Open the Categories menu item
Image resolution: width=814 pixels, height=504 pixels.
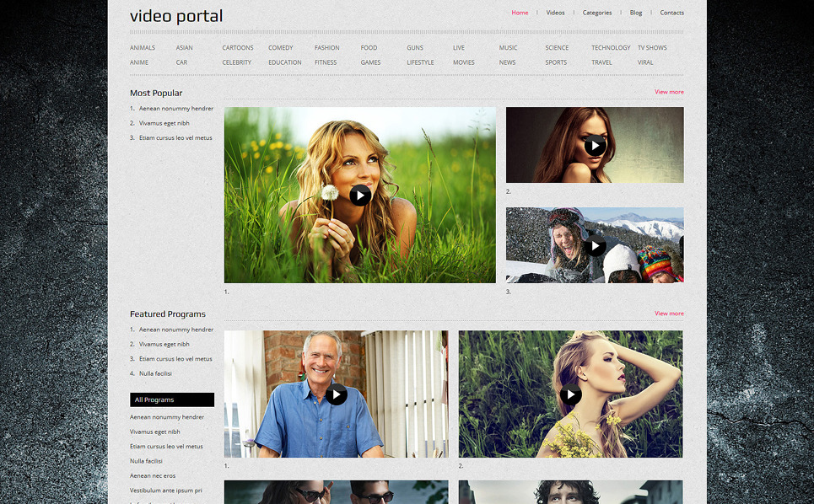point(597,13)
